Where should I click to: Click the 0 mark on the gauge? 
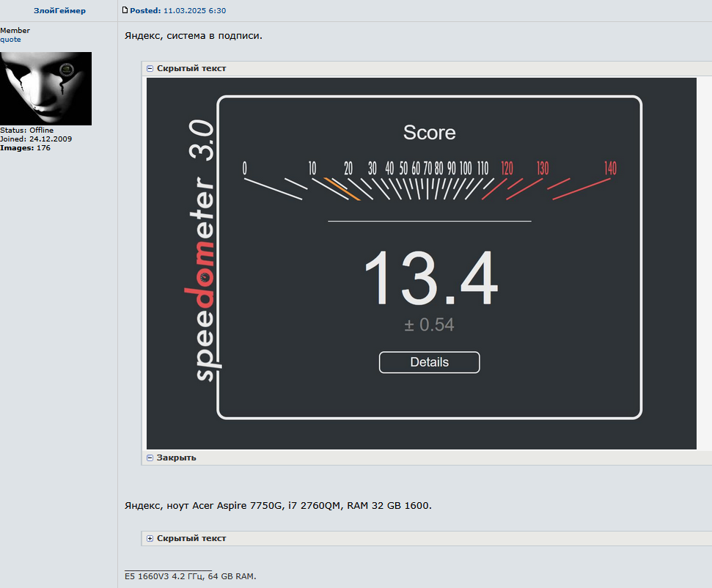245,169
